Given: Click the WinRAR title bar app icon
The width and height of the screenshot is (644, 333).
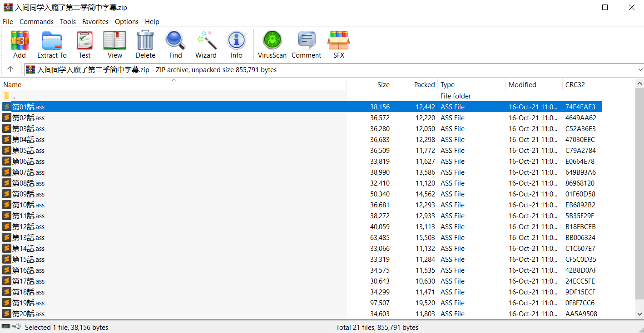Looking at the screenshot, I should (x=8, y=7).
